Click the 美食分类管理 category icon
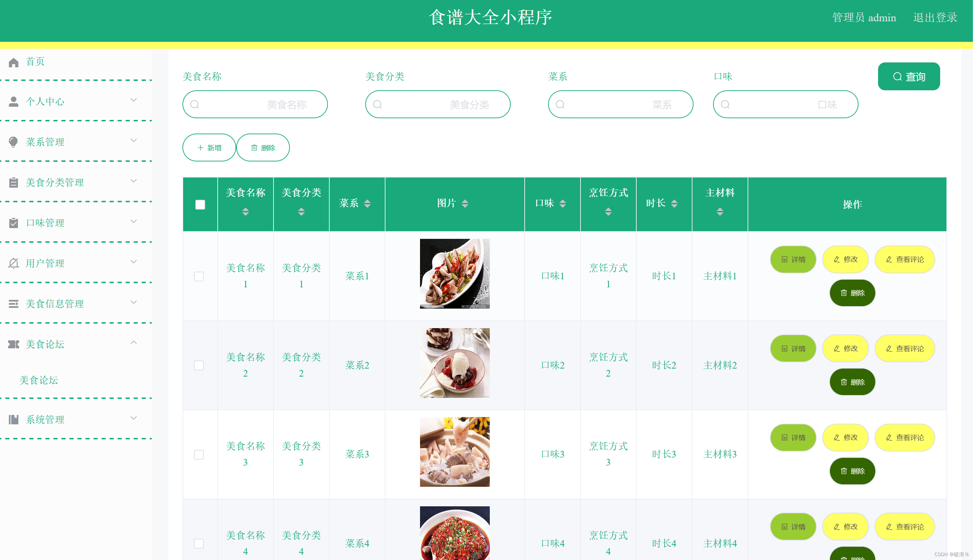The width and height of the screenshot is (974, 560). point(14,182)
